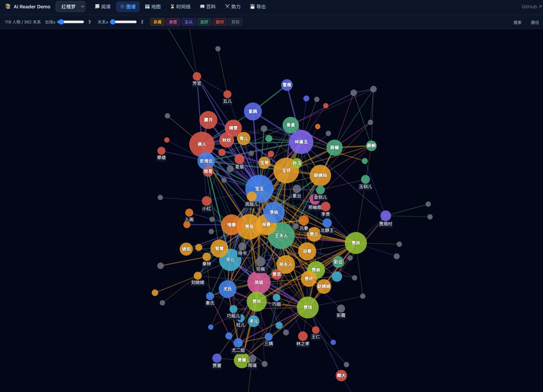Select the 香菱 node

click(x=291, y=125)
